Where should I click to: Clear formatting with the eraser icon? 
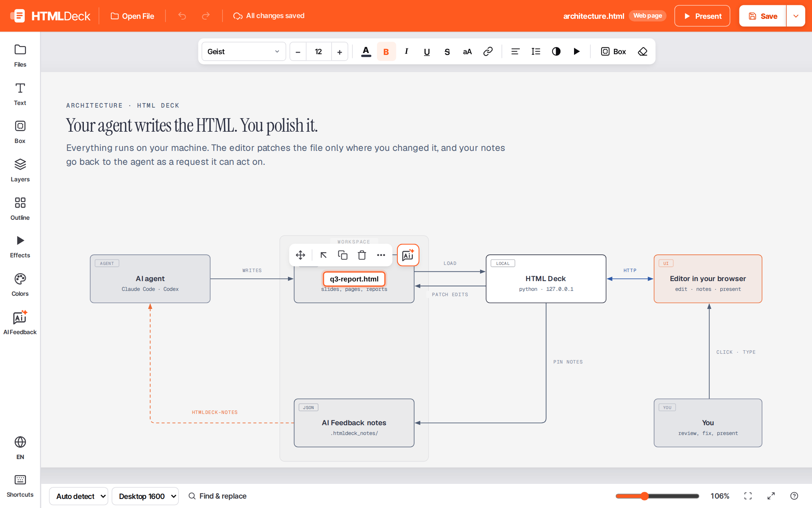point(643,52)
